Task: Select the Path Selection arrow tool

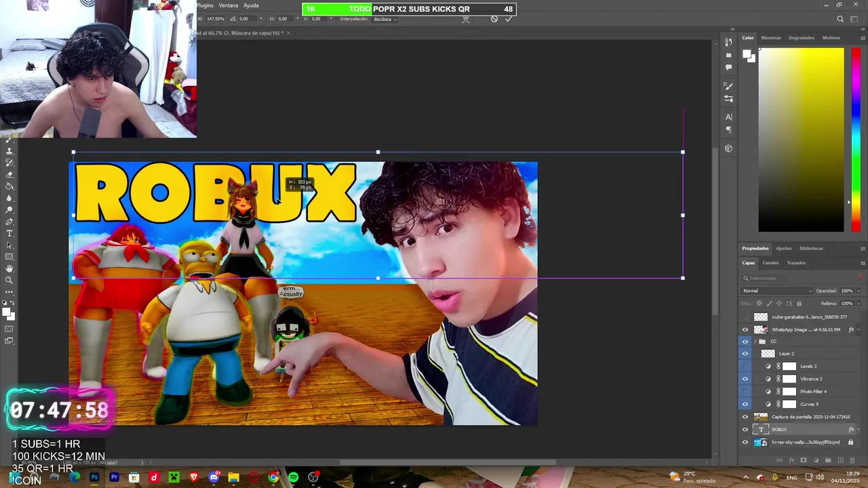Action: click(x=9, y=245)
